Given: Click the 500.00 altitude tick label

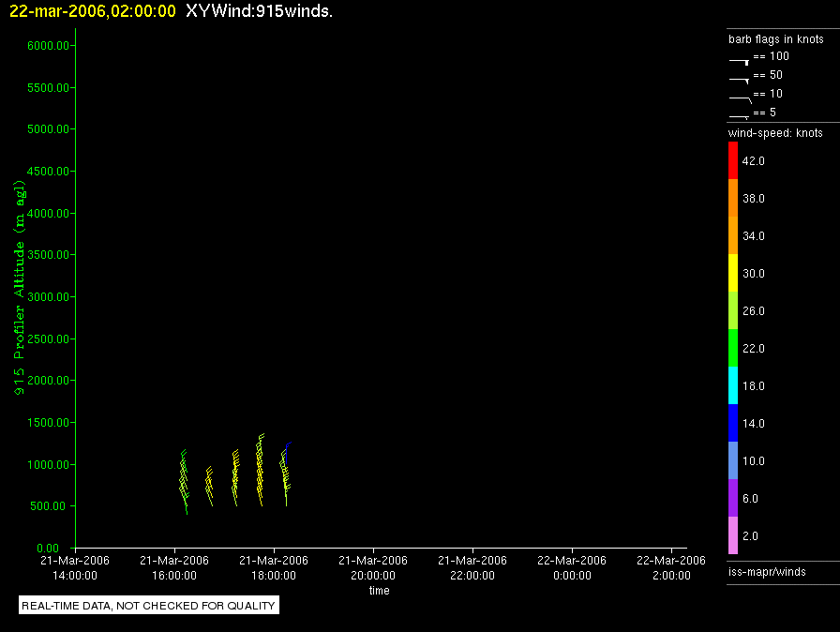Looking at the screenshot, I should click(51, 506).
